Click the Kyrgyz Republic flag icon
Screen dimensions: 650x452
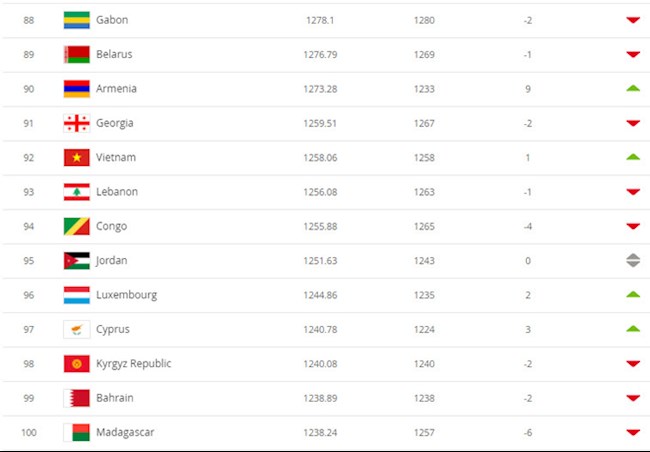(77, 363)
